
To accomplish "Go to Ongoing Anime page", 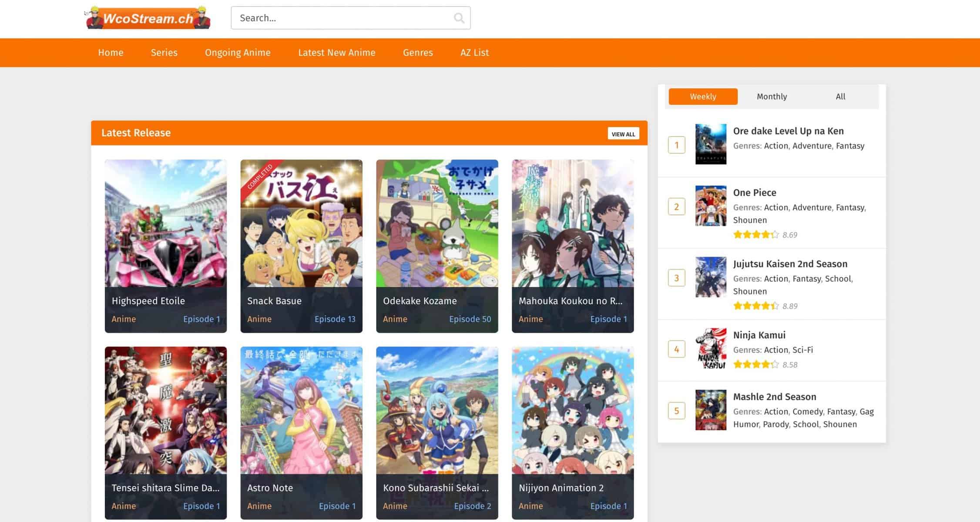I will coord(238,53).
